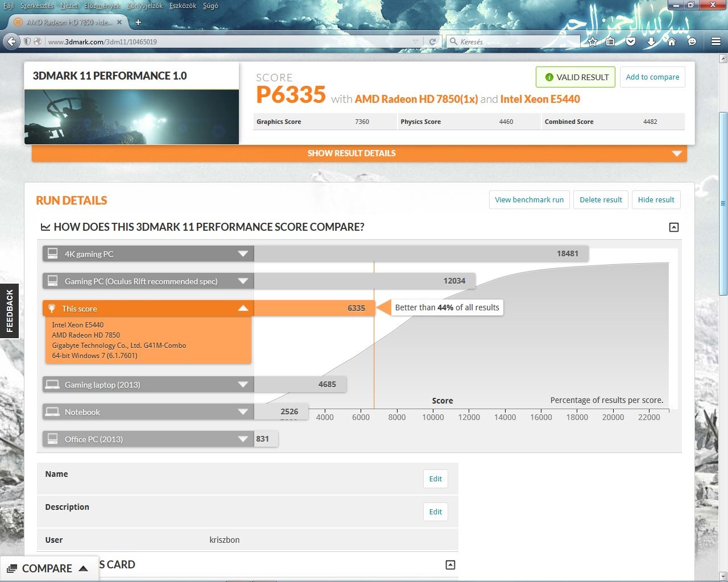Screen dimensions: 728x582
Task: Click the browser back arrow button
Action: point(11,41)
